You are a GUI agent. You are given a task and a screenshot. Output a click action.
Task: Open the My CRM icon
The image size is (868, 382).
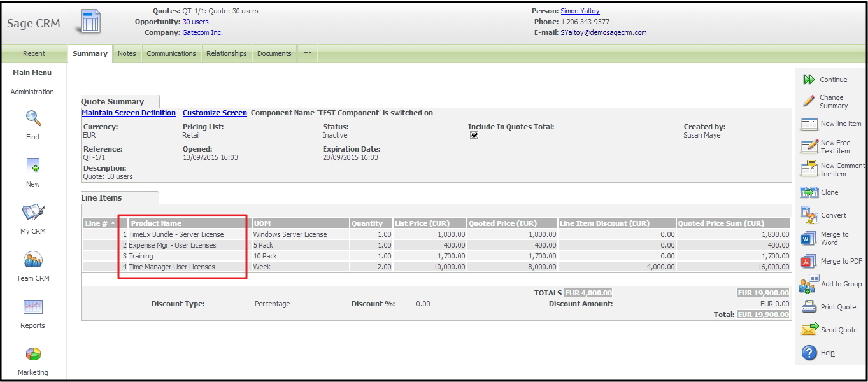click(x=33, y=213)
